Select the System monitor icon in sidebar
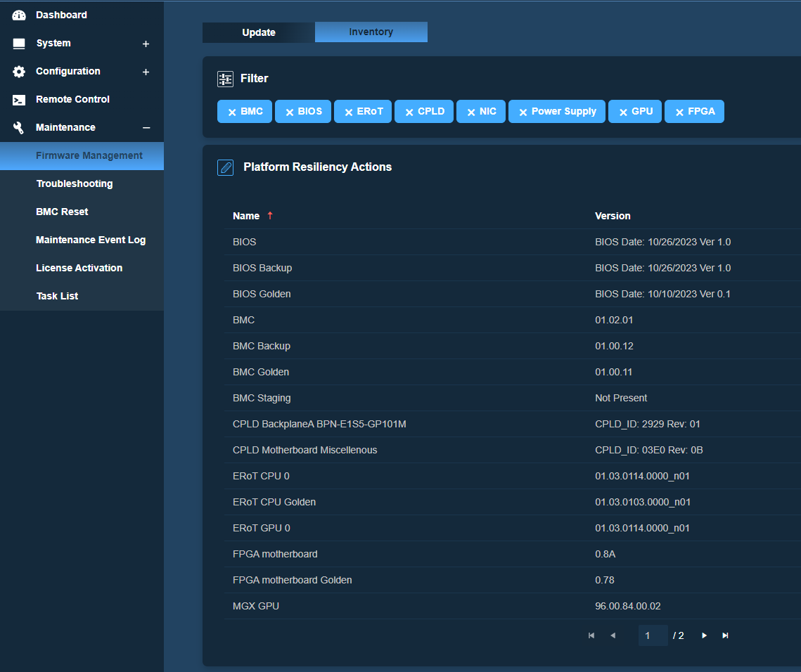 click(18, 43)
